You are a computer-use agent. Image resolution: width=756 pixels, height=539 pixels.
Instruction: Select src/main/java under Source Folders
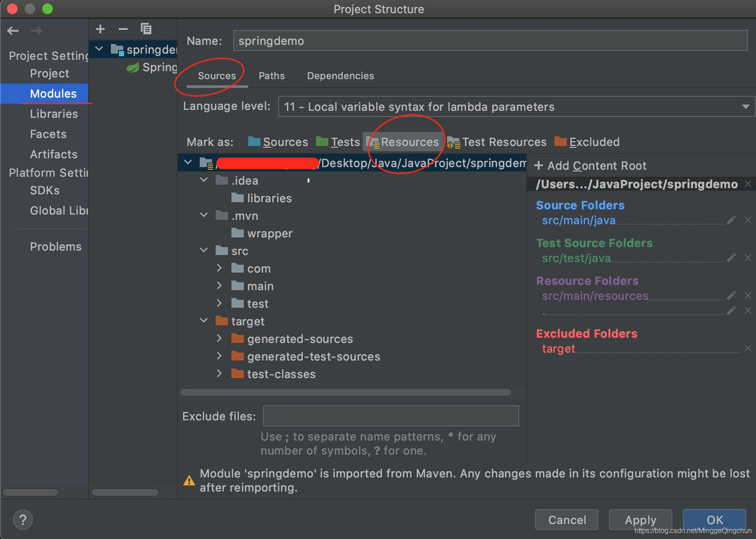coord(579,220)
